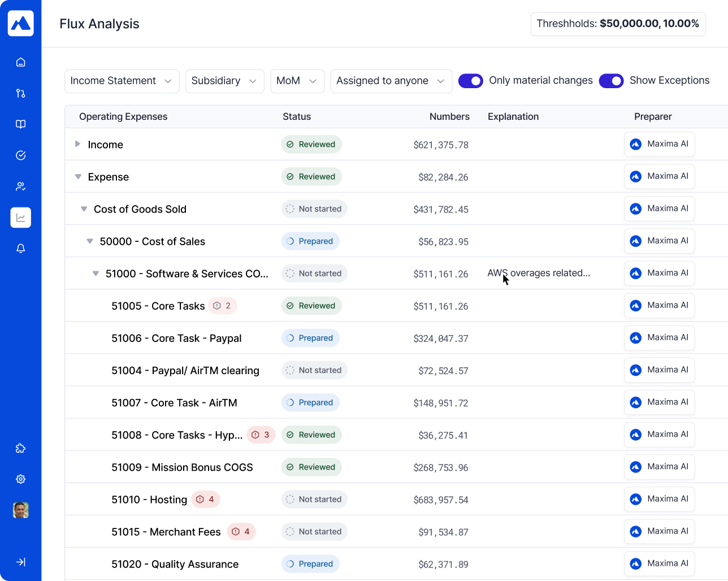Click the book icon in sidebar
This screenshot has height=581, width=728.
click(21, 124)
